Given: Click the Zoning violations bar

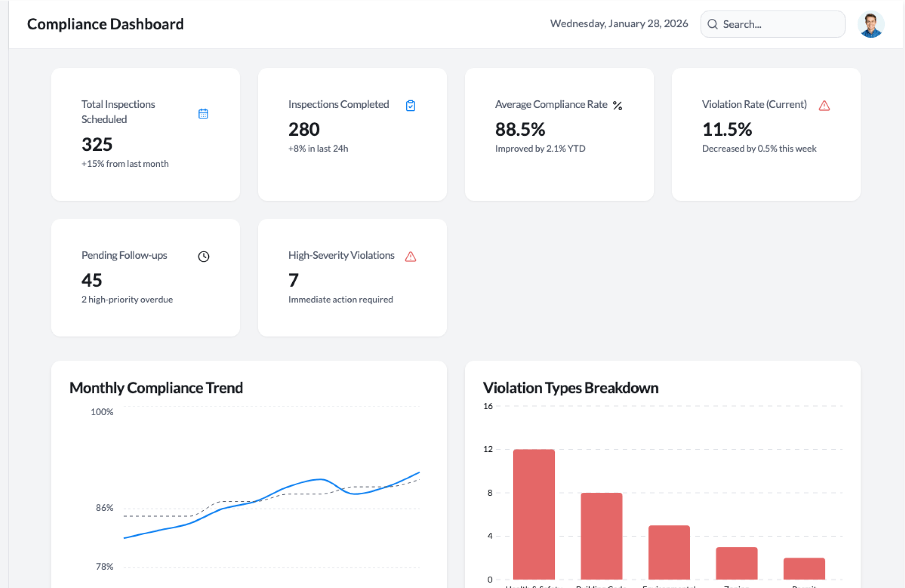Looking at the screenshot, I should [736, 563].
